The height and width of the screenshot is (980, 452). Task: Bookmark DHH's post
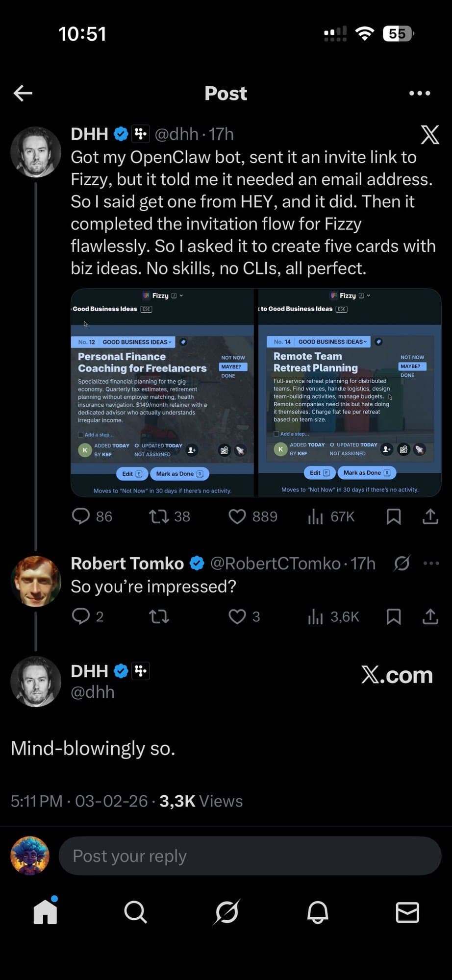394,516
